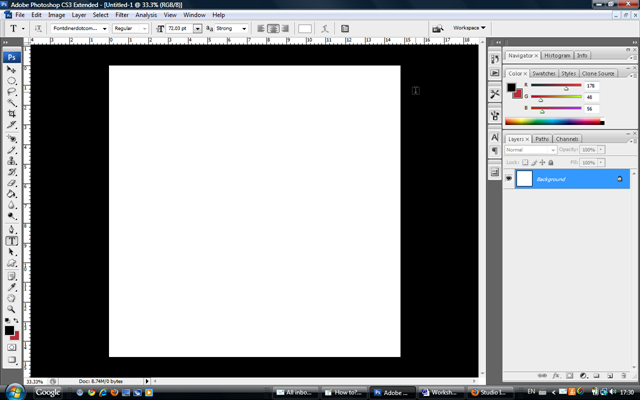Create new fill or adjustment layer

tap(583, 376)
